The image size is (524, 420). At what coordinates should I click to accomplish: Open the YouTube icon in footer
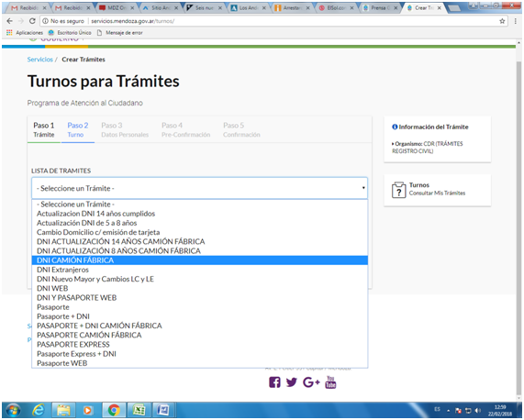(330, 381)
